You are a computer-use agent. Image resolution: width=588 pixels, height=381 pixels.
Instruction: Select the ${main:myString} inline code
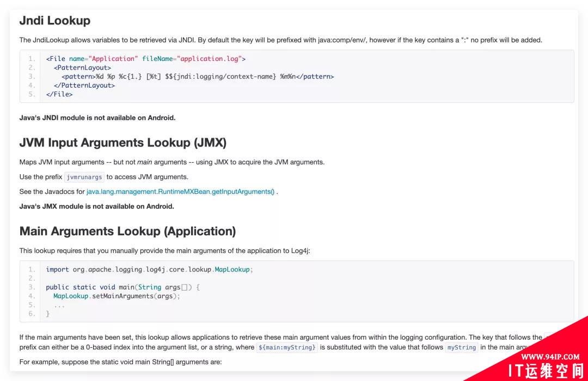[x=287, y=347]
